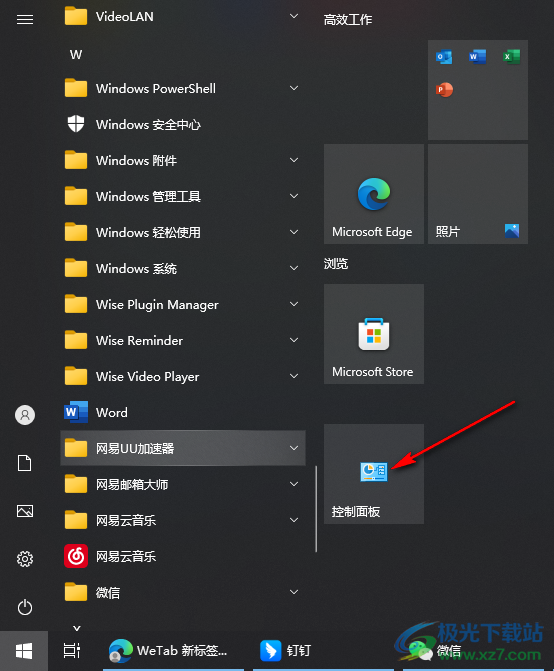Open Settings gear in the left rail
This screenshot has height=671, width=554.
click(25, 559)
